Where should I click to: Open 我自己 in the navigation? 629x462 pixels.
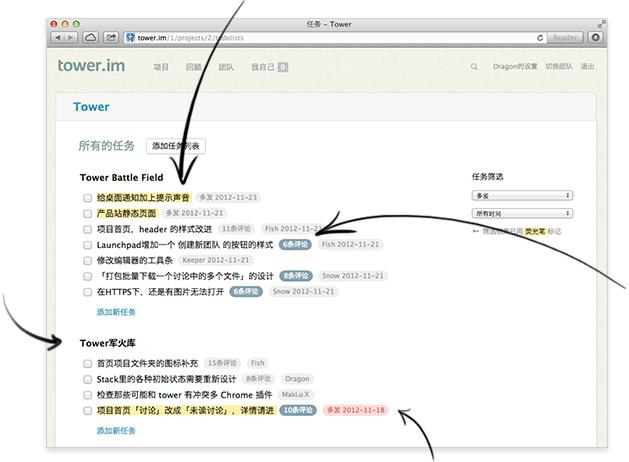[263, 67]
